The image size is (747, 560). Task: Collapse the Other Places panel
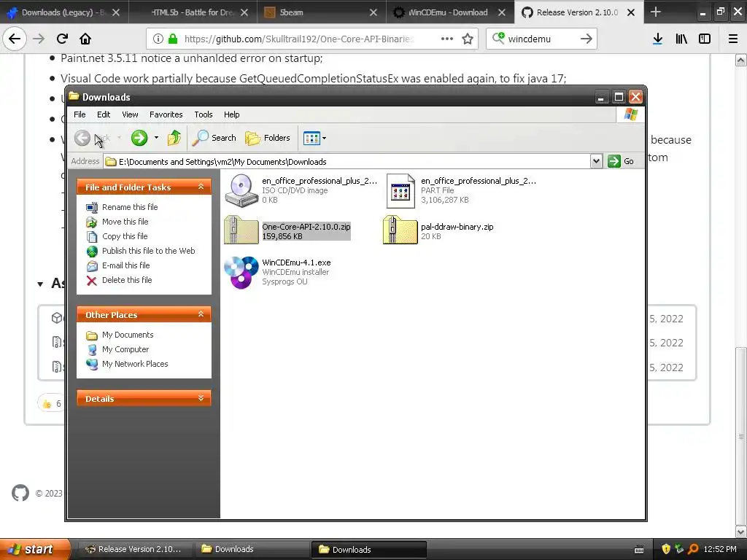(201, 314)
